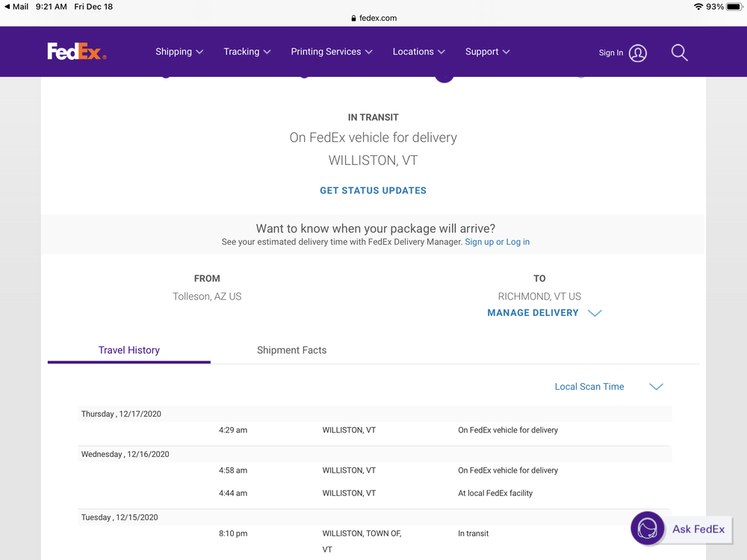This screenshot has height=560, width=747.
Task: Open the Ask FedEx chat assistant icon
Action: click(x=648, y=528)
